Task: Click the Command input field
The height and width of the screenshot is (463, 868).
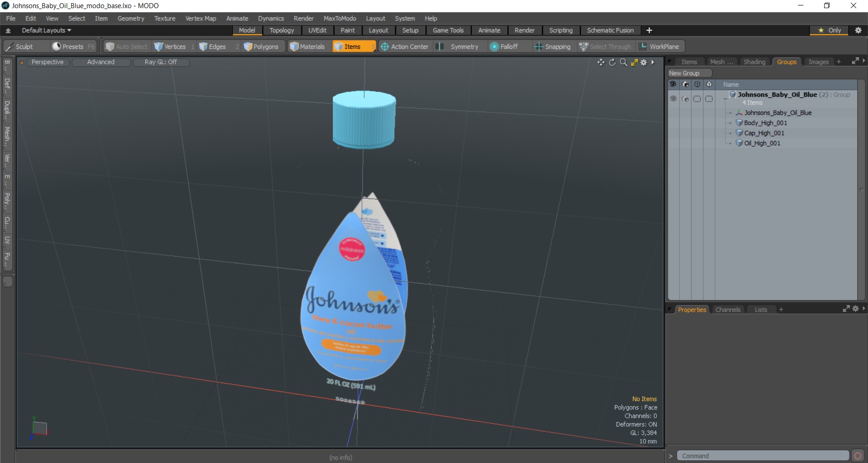Action: [763, 456]
